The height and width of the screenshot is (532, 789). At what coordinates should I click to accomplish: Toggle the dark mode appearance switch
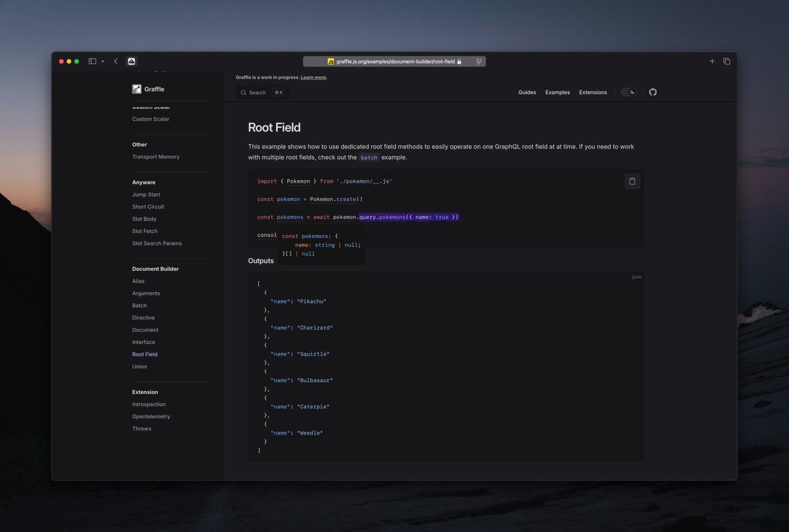629,92
